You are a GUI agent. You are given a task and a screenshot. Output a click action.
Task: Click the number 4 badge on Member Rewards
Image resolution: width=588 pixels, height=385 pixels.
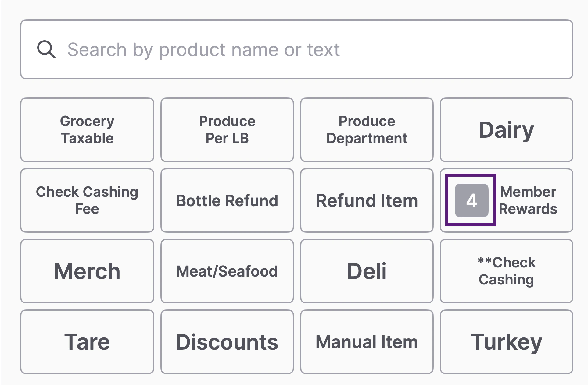click(x=471, y=200)
